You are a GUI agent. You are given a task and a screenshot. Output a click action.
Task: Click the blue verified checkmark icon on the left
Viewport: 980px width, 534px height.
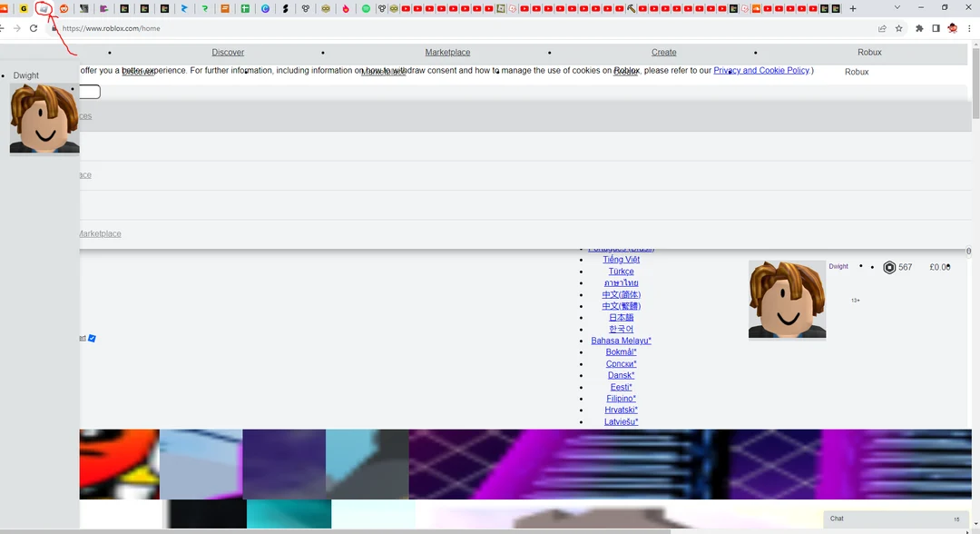click(92, 338)
